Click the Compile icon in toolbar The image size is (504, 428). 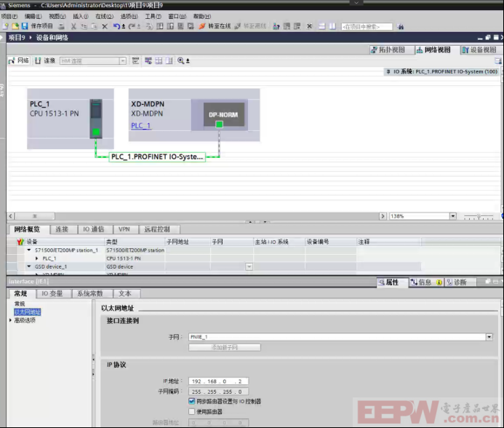[x=150, y=26]
